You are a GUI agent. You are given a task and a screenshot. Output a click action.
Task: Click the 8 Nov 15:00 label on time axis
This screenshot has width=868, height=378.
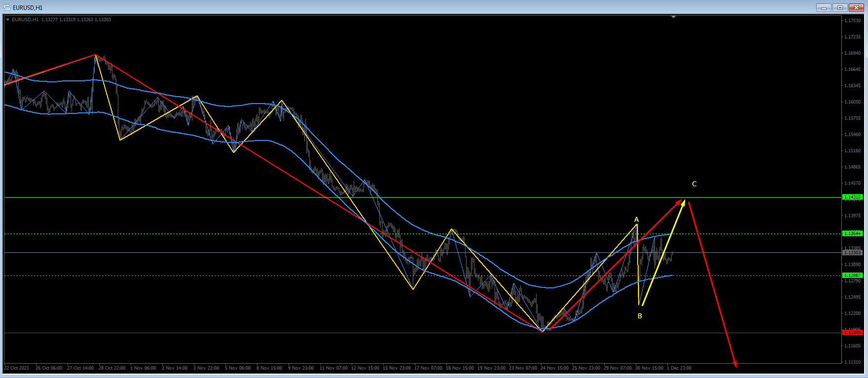tap(269, 368)
